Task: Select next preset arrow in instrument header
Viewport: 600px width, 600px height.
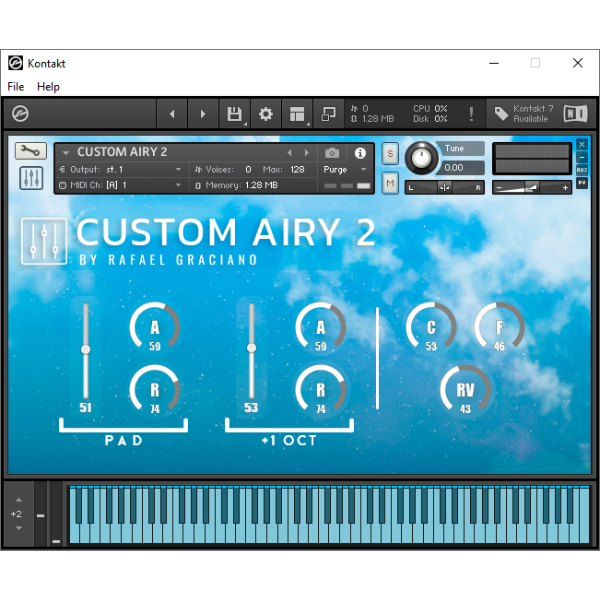Action: (307, 153)
